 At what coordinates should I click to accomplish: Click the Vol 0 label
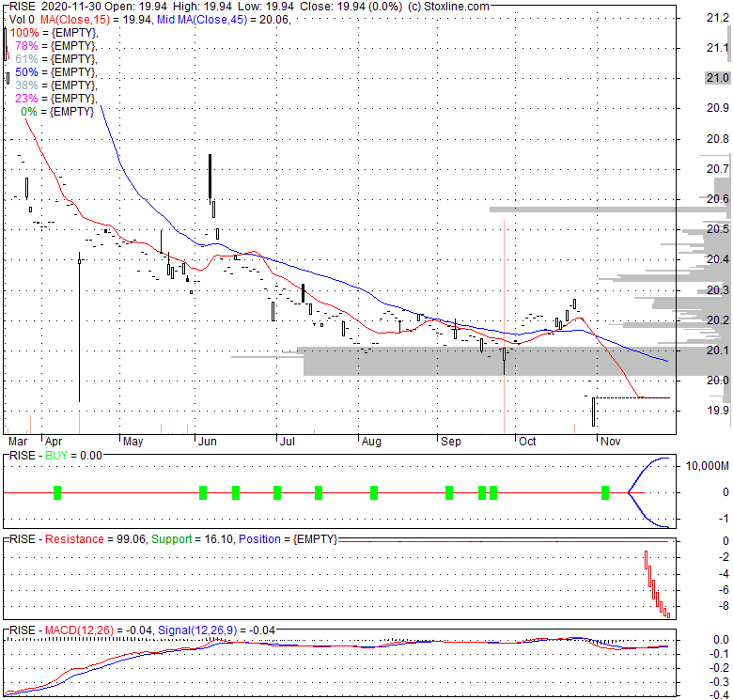coord(22,20)
